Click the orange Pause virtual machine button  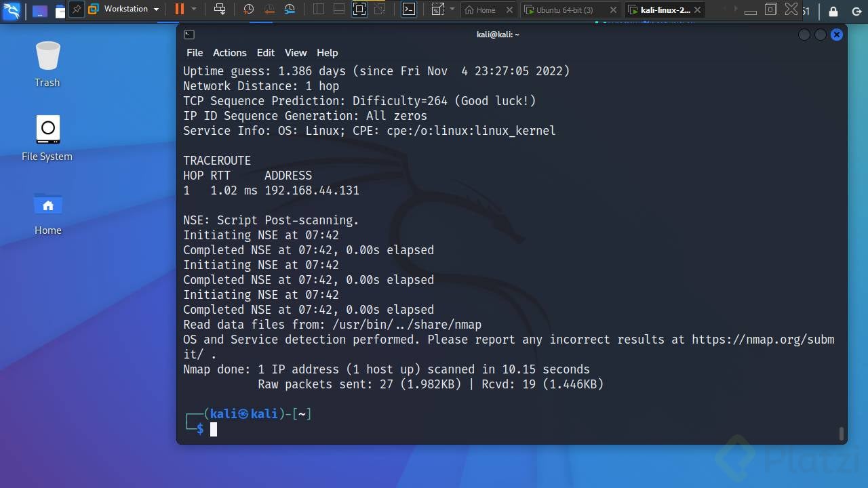click(179, 9)
